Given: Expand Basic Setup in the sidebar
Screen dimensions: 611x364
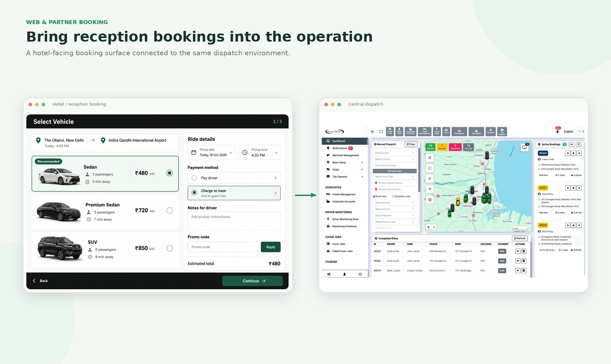Looking at the screenshot, I should [345, 162].
